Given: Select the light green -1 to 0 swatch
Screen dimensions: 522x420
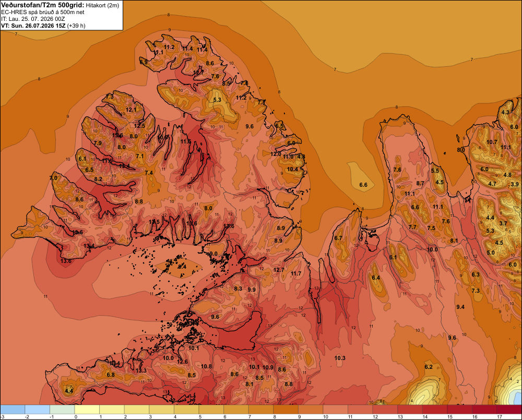Looking at the screenshot, I should [62, 410].
